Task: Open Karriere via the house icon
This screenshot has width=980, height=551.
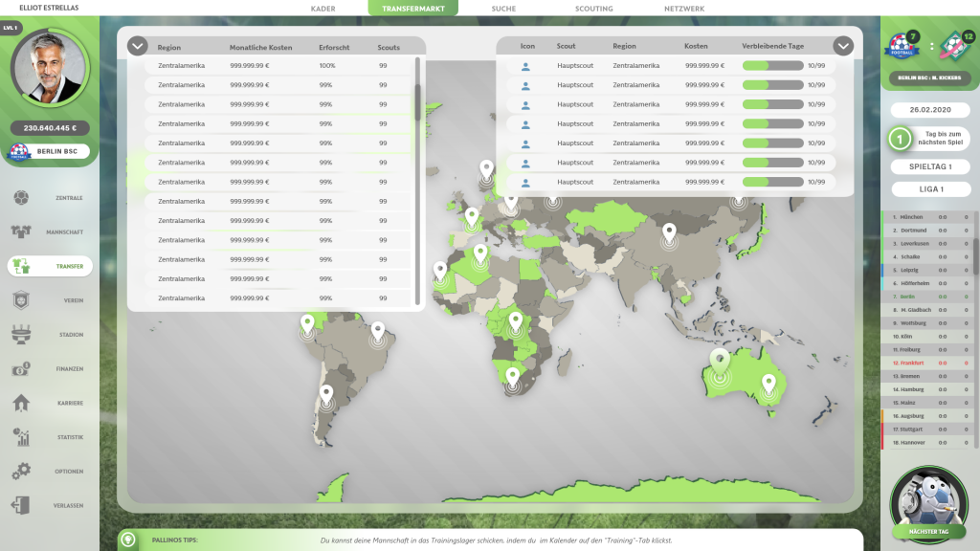Action: tap(20, 403)
